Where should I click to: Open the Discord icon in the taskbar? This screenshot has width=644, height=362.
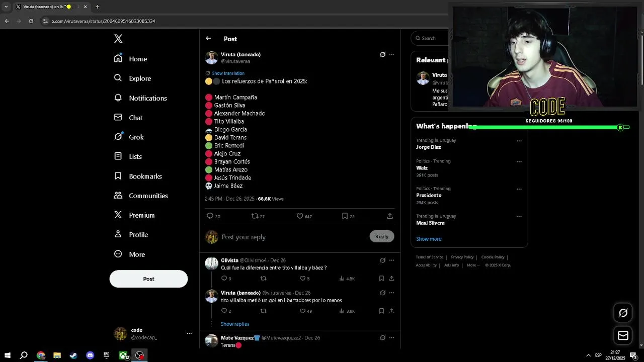(90, 355)
